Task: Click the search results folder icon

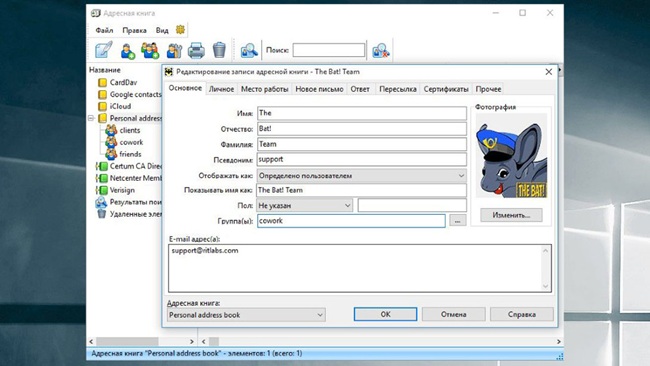Action: [101, 202]
